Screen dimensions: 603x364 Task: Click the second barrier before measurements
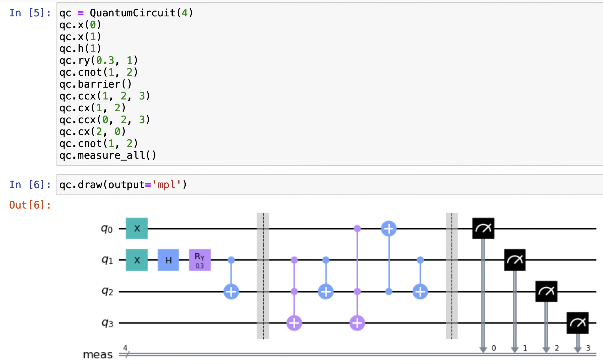point(452,276)
